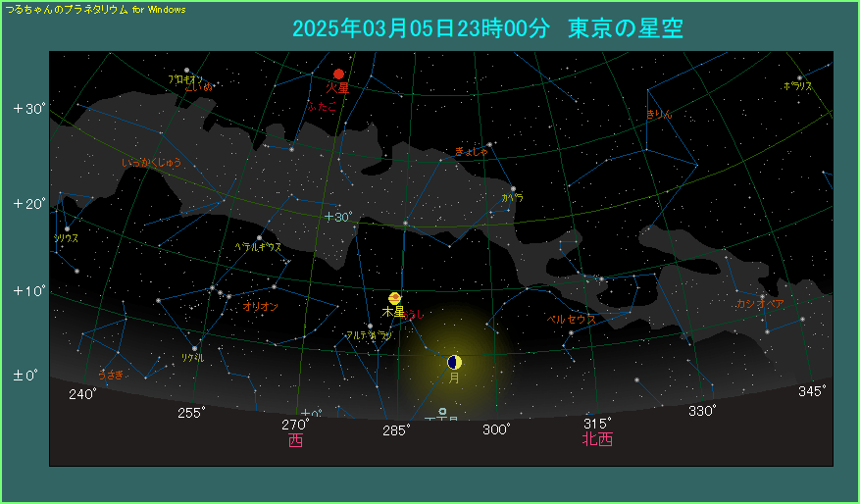Viewport: 860px width, 504px height.
Task: Select the Capella (カペラ) star dot
Action: (513, 189)
